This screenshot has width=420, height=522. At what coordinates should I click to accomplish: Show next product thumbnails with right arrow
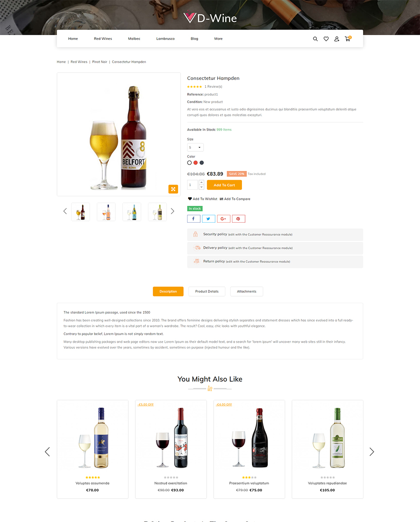(x=172, y=211)
